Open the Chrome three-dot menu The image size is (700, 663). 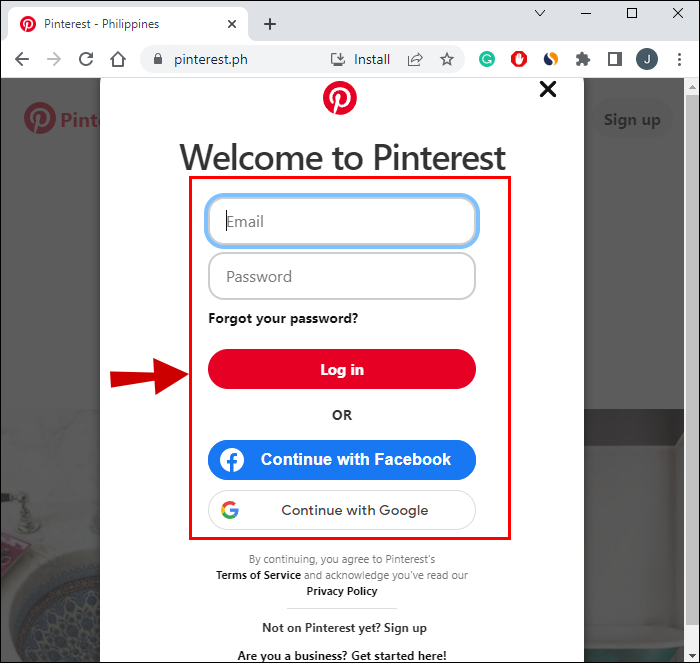[679, 59]
